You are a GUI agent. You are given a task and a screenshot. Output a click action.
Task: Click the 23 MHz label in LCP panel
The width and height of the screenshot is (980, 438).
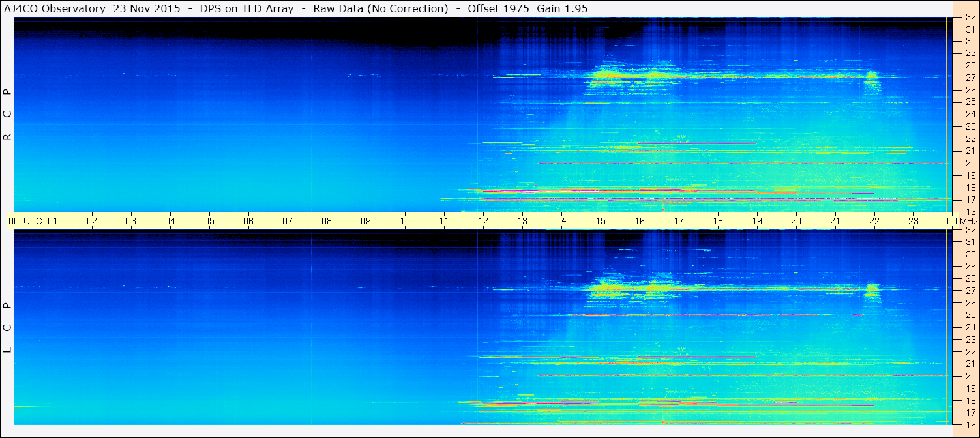coord(970,340)
